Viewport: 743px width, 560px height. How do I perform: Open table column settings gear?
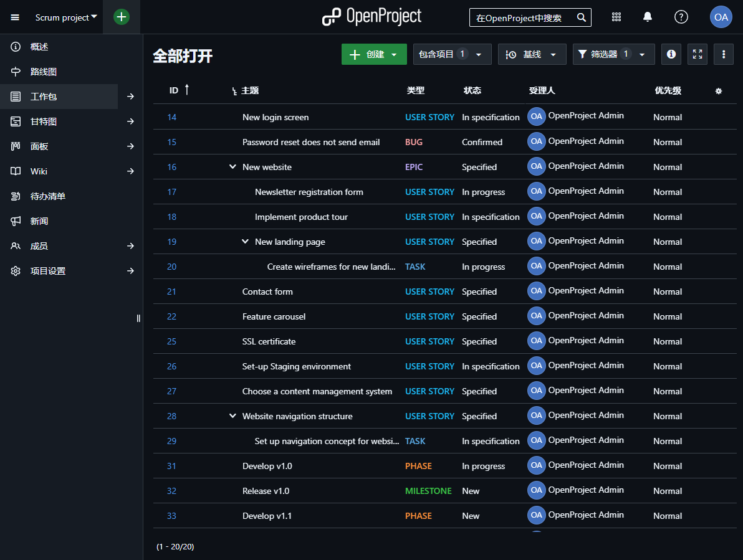pos(718,91)
